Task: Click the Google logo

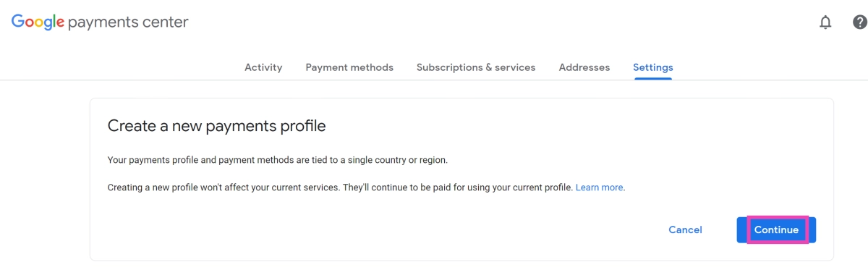Action: [x=38, y=22]
